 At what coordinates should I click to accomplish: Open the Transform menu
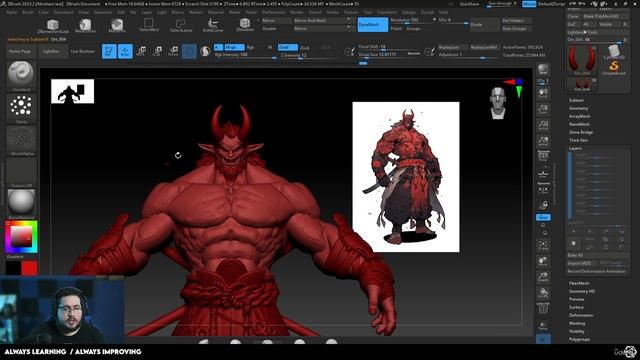click(x=386, y=12)
